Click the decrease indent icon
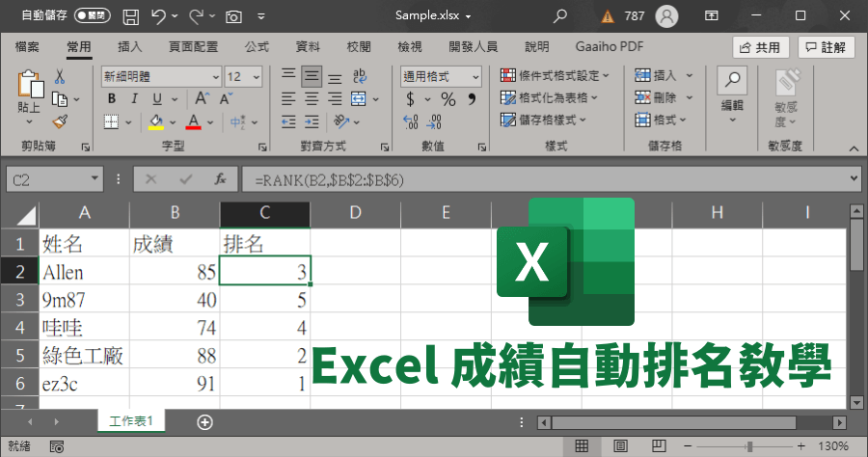Viewport: 868px width, 457px height. click(288, 121)
